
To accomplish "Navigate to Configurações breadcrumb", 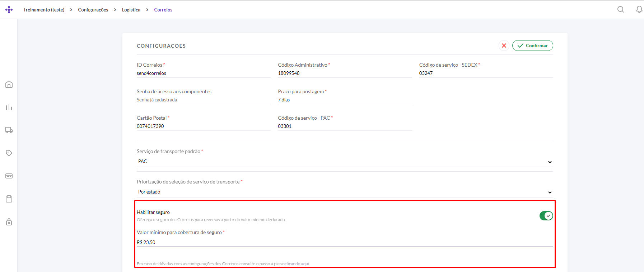I will (x=93, y=10).
